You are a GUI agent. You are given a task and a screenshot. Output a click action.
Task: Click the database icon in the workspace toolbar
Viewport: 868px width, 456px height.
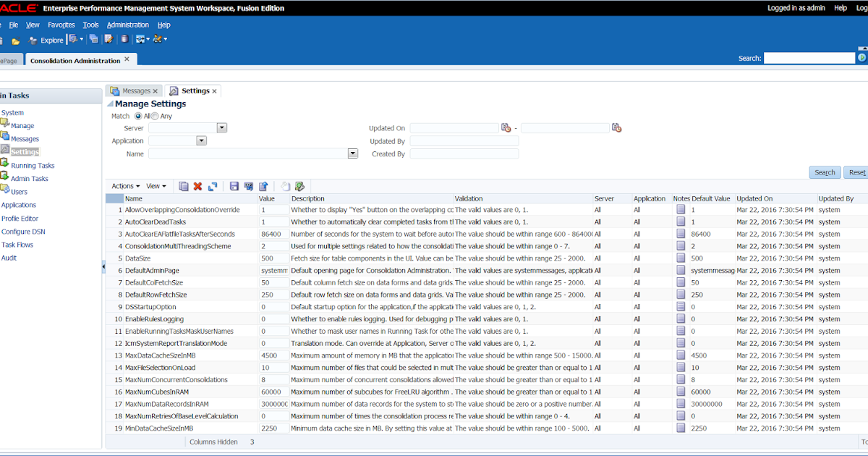tap(124, 40)
